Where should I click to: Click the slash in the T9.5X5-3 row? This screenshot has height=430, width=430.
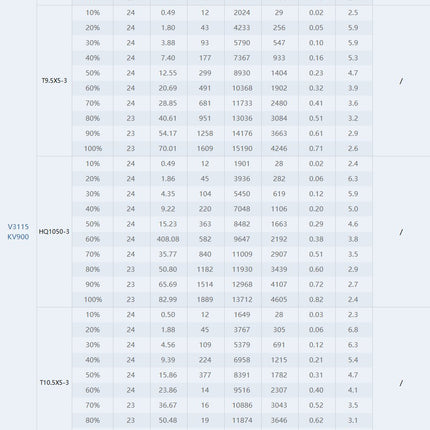tap(401, 81)
